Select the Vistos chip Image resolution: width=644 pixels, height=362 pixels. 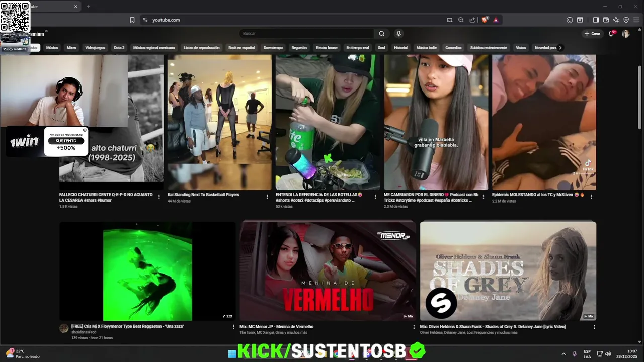tap(521, 48)
